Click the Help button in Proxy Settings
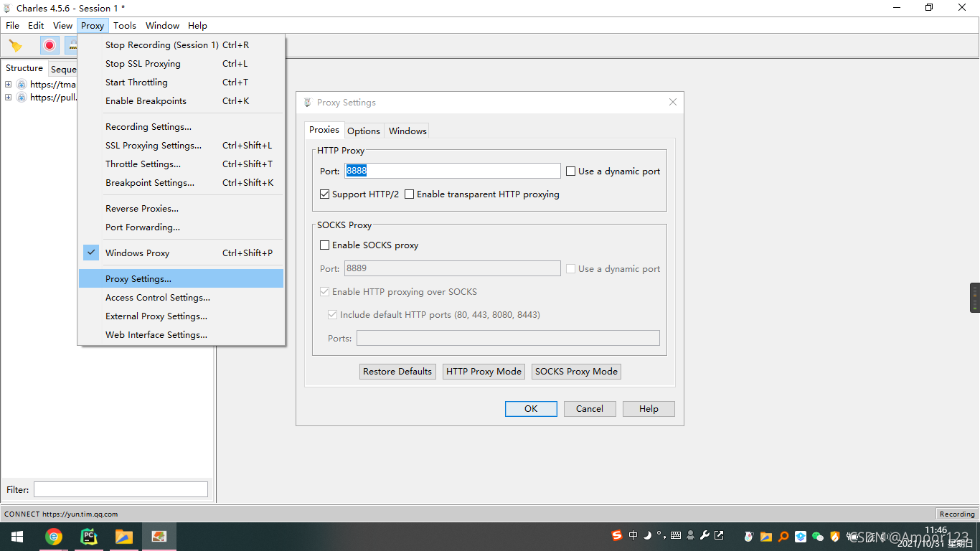Screen dimensions: 980x551 coord(649,409)
